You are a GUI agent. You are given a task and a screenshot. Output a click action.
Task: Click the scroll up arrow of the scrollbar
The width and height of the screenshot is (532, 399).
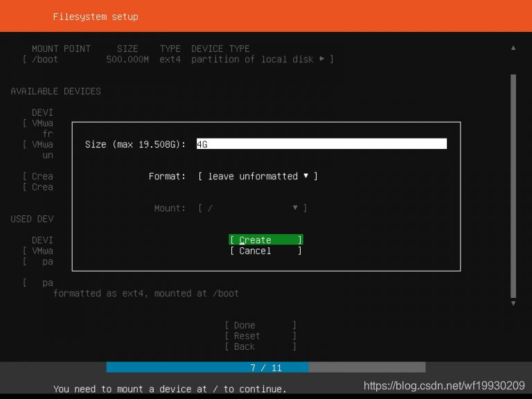coord(513,48)
